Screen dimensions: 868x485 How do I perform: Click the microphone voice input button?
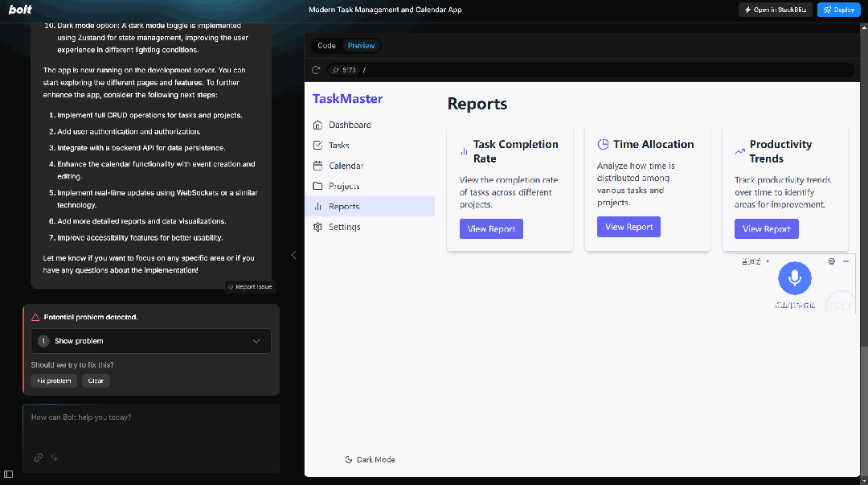(794, 277)
